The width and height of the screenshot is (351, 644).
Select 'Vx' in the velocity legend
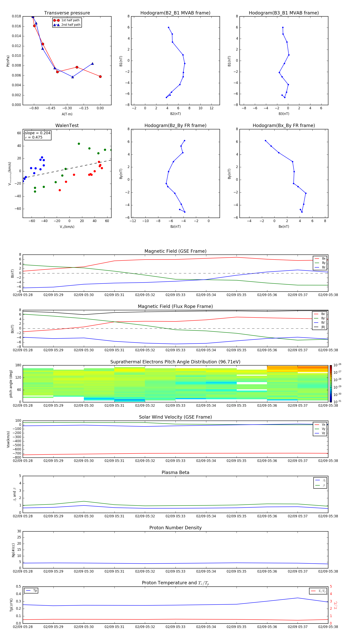pos(320,424)
